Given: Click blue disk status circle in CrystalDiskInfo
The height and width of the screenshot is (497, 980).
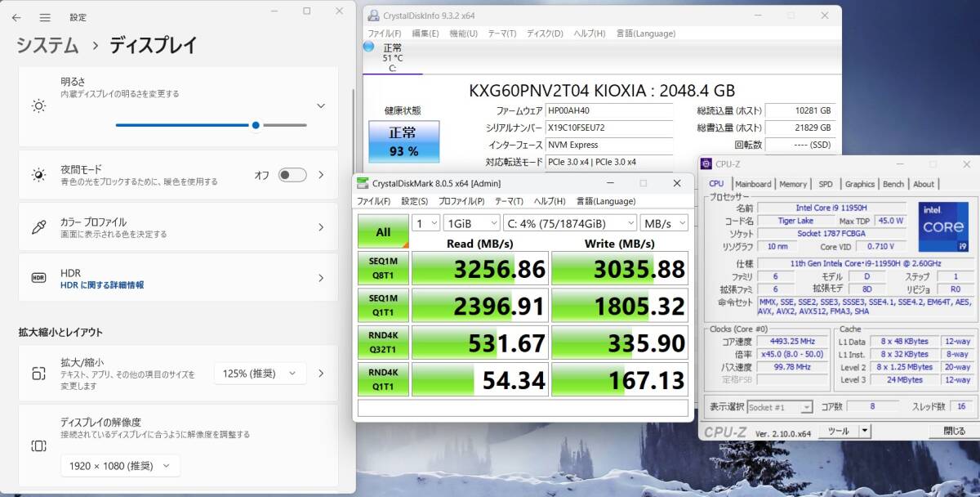Looking at the screenshot, I should (368, 47).
